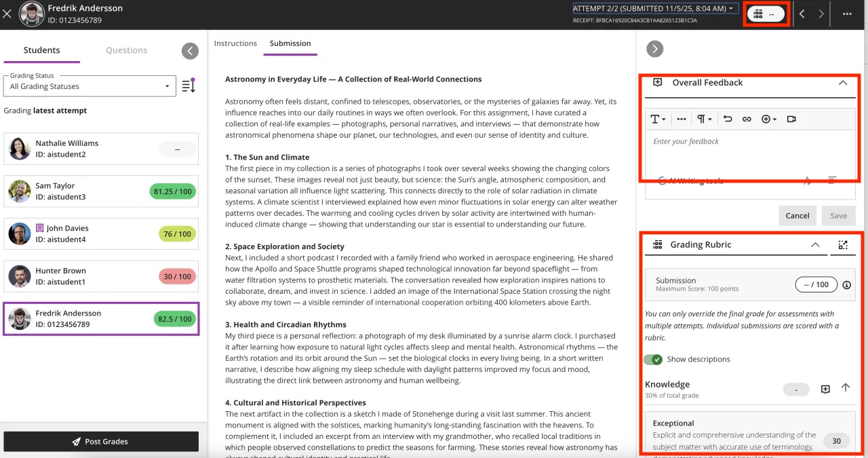This screenshot has height=458, width=868.
Task: Record video feedback with camera icon
Action: 791,119
